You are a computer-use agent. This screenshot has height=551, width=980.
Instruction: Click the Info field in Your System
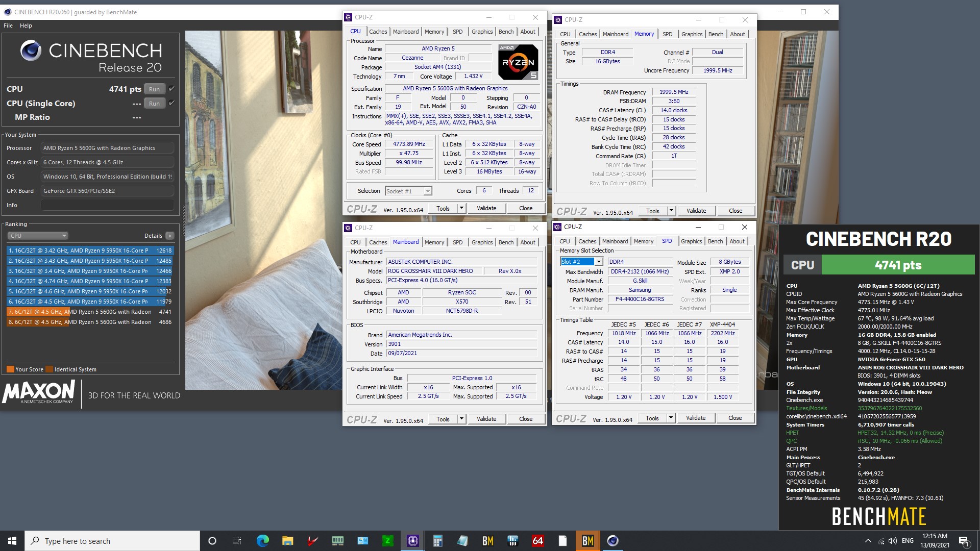(107, 205)
